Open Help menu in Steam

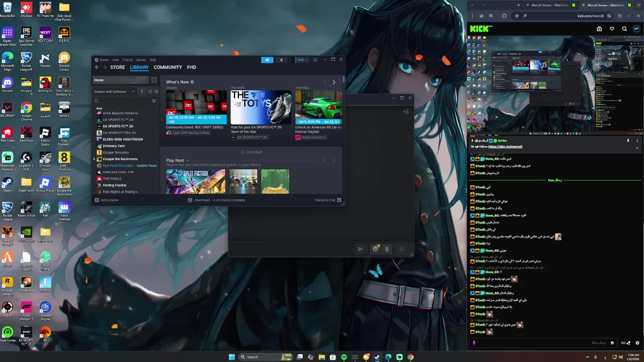tap(153, 60)
